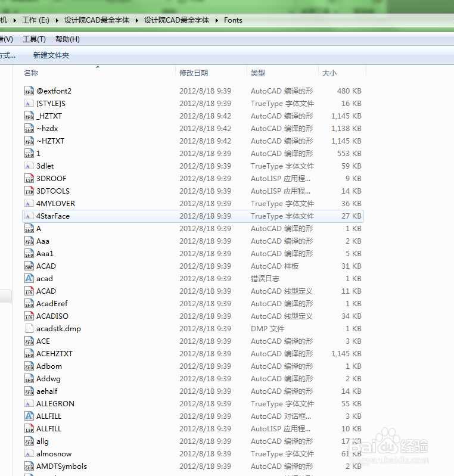Click the Fonts breadcrumb segment
Screen dimensions: 454x476
[233, 20]
